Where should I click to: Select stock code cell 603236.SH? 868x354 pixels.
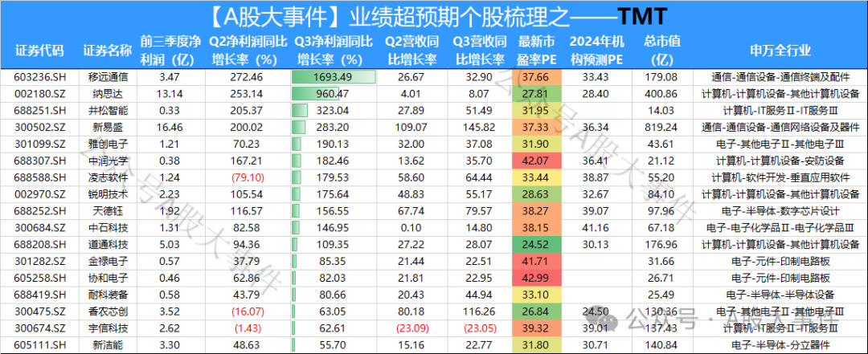(39, 75)
